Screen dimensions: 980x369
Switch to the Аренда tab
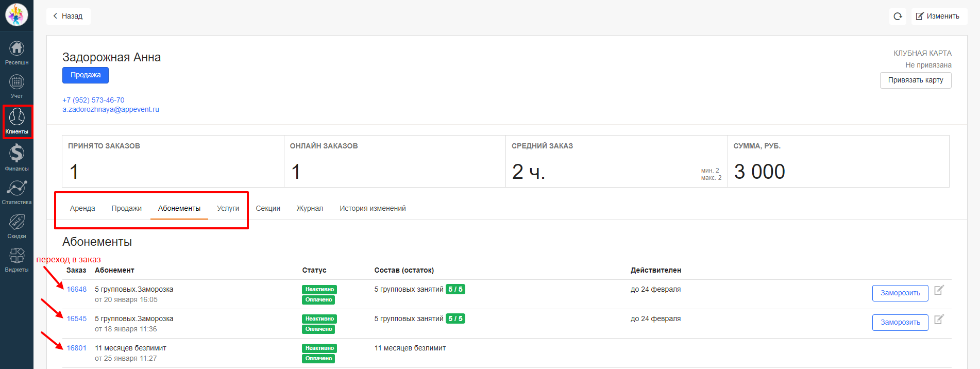[82, 208]
